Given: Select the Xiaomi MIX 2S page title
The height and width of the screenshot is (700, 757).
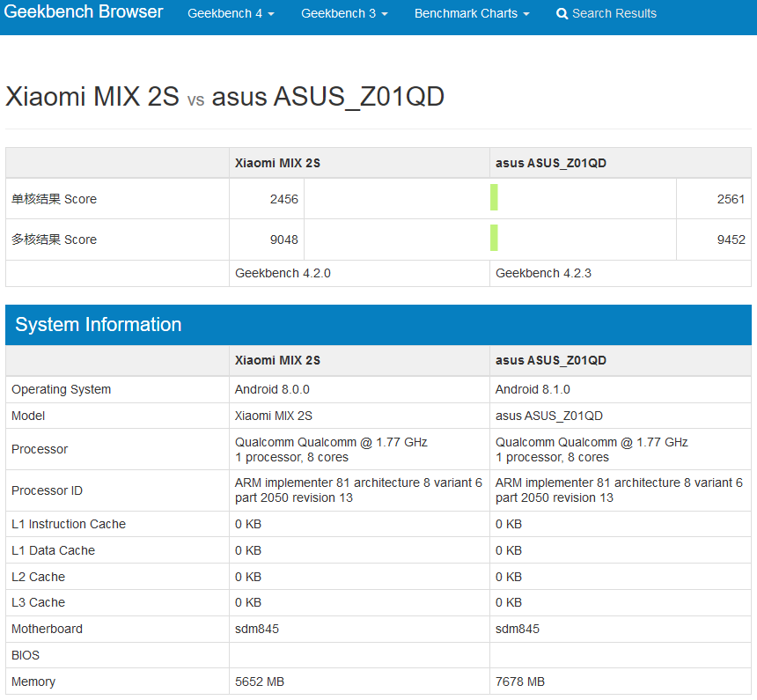Looking at the screenshot, I should click(x=92, y=96).
